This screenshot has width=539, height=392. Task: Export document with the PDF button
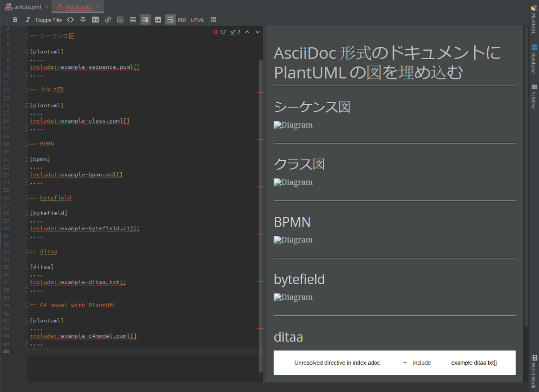pos(182,20)
